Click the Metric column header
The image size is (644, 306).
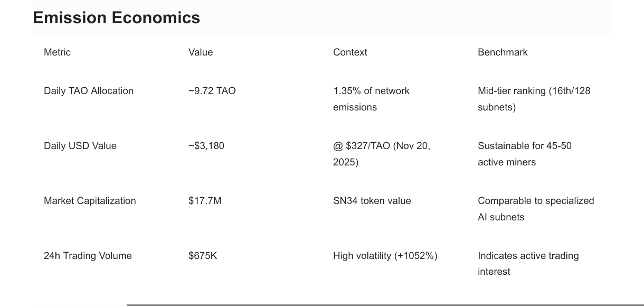[57, 52]
